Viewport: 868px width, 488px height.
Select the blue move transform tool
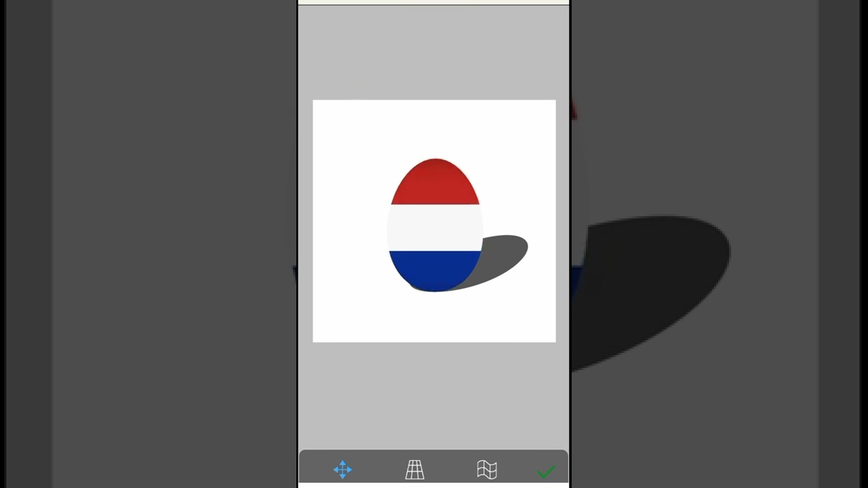click(342, 470)
